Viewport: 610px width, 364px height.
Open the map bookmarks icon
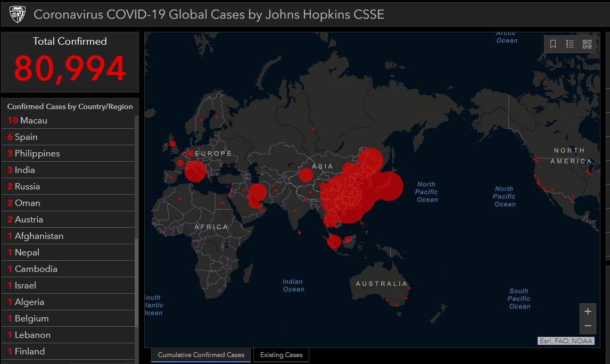tap(553, 44)
